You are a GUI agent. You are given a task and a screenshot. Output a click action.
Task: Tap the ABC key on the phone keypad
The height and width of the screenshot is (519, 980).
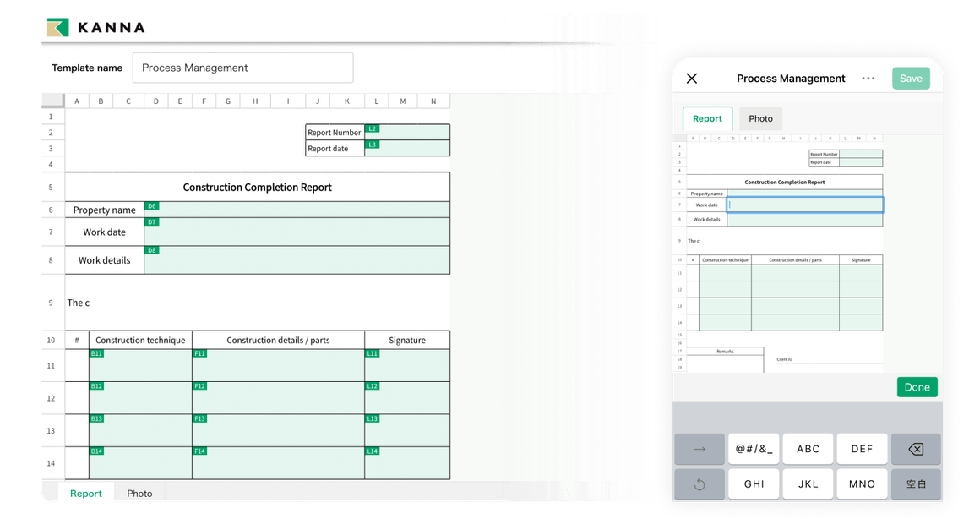[808, 449]
